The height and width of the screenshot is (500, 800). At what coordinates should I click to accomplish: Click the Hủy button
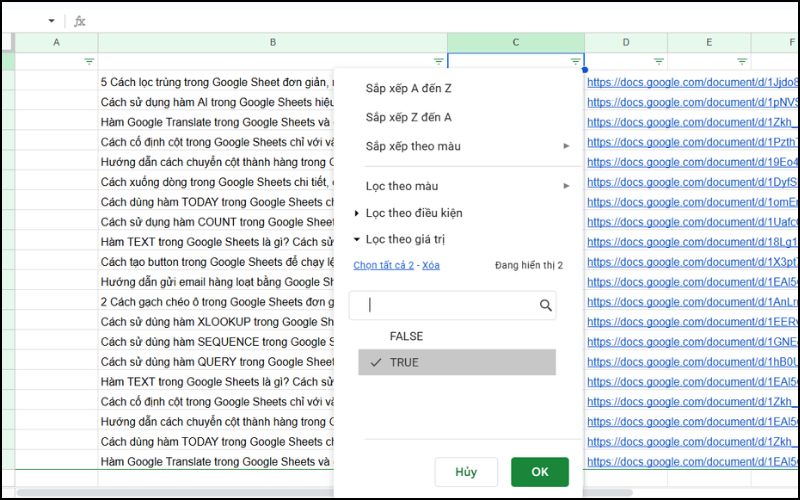click(x=466, y=472)
